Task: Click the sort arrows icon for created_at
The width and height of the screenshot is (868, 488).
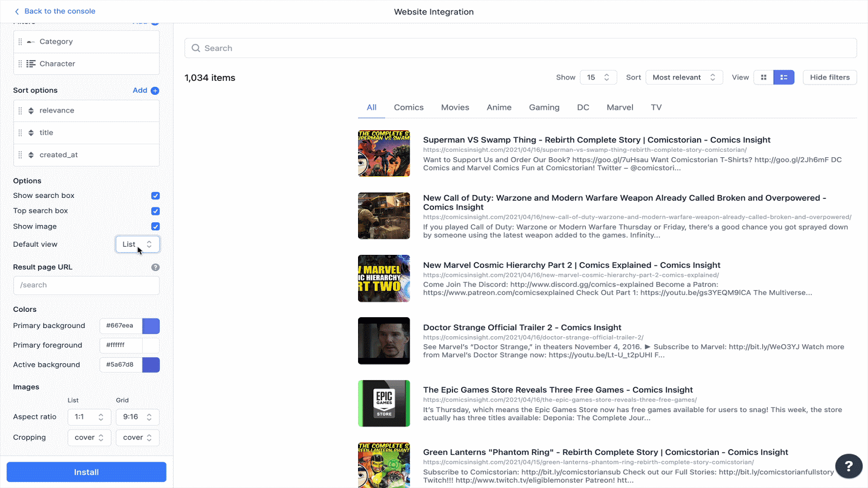Action: 31,155
